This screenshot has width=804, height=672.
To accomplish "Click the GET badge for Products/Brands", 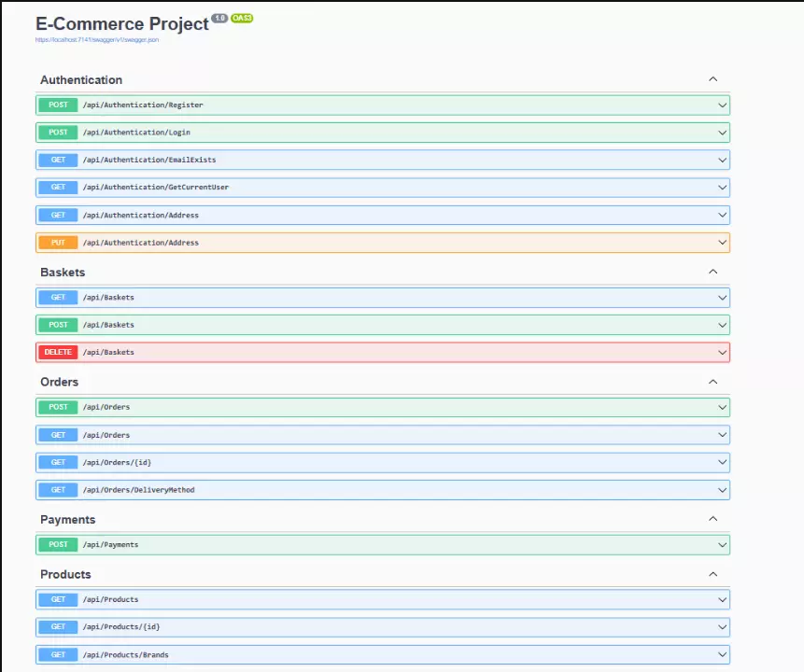I will click(58, 655).
